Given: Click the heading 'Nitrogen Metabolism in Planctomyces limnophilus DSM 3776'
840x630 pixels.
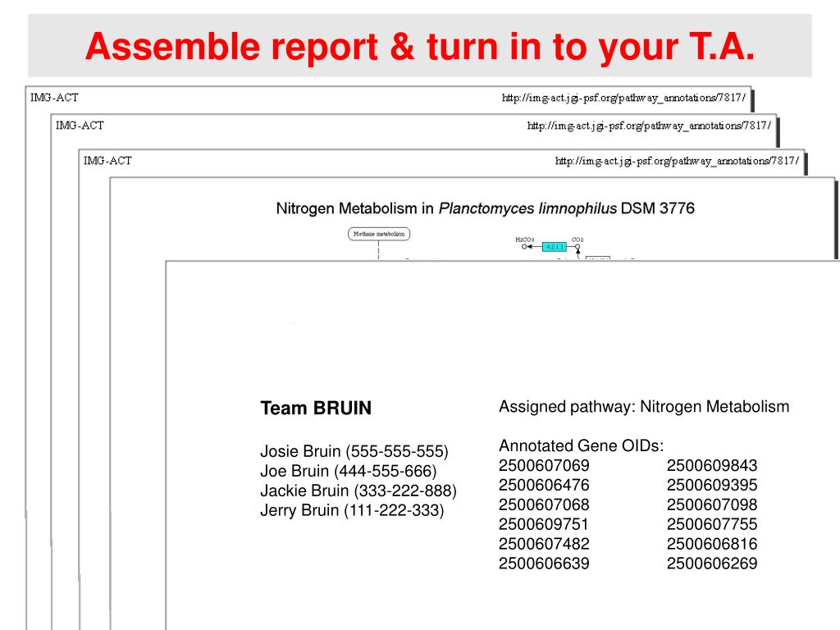Looking at the screenshot, I should pyautogui.click(x=486, y=208).
